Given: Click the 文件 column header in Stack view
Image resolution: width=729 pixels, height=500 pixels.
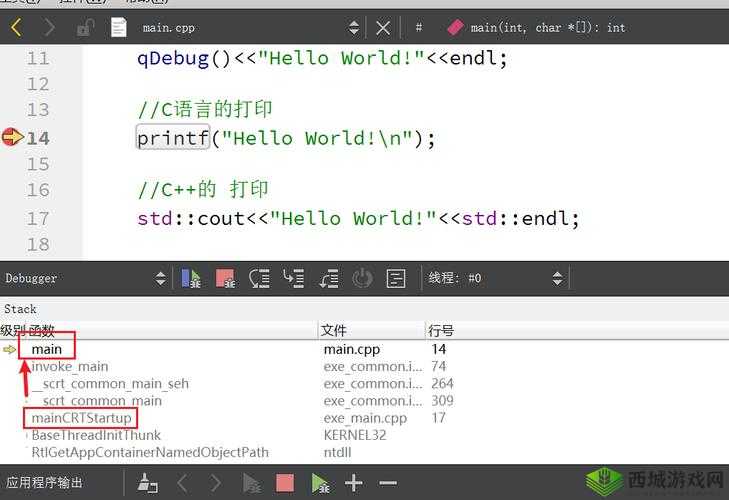Looking at the screenshot, I should click(x=333, y=330).
